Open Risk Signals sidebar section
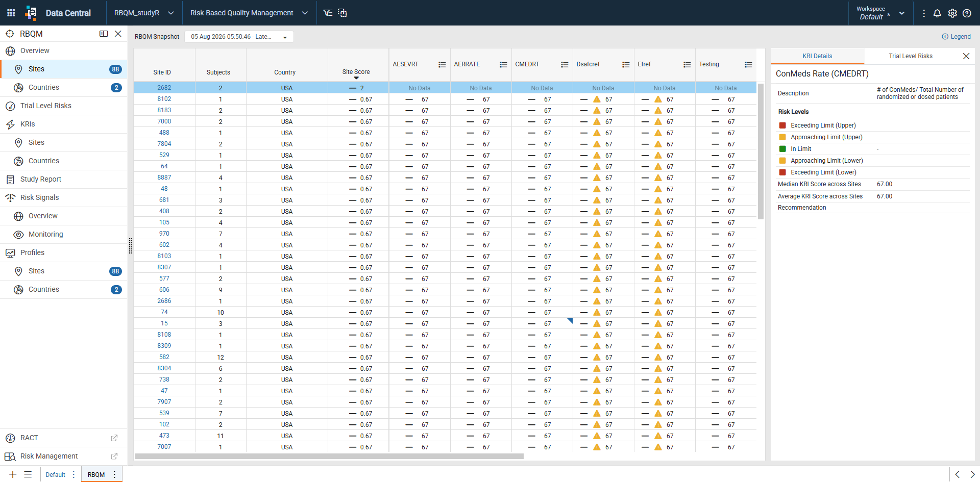980x482 pixels. 63,198
